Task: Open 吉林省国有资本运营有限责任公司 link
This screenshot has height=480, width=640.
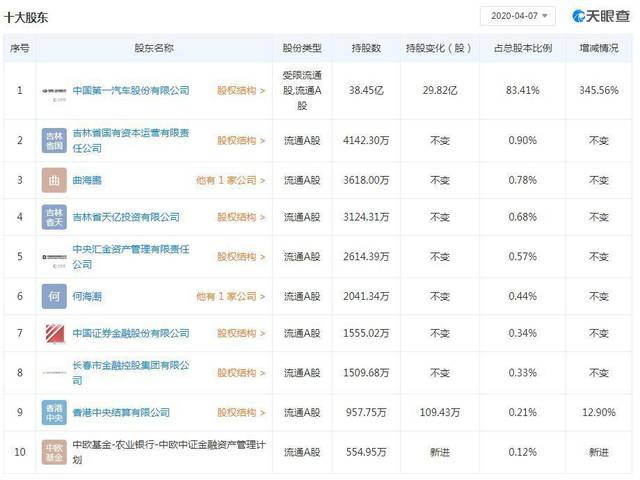Action: [131, 140]
